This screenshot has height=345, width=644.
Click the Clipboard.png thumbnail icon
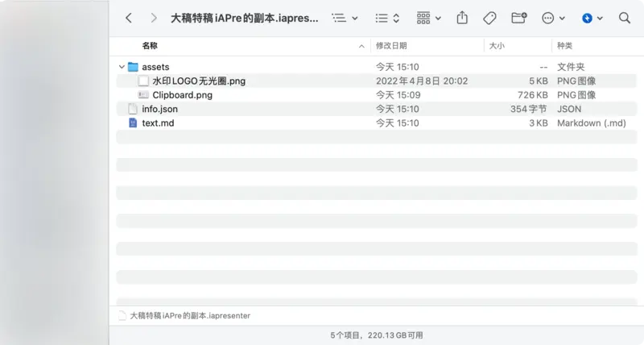[143, 95]
